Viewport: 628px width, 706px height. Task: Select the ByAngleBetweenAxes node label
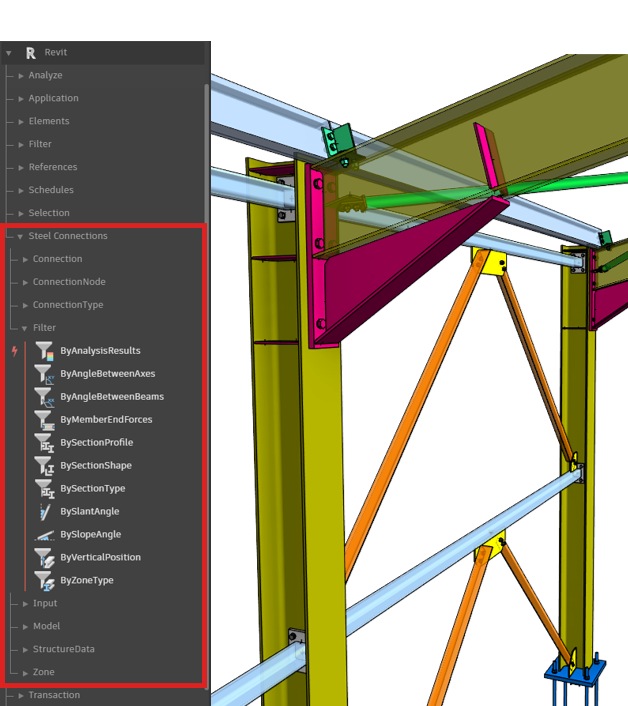coord(108,373)
